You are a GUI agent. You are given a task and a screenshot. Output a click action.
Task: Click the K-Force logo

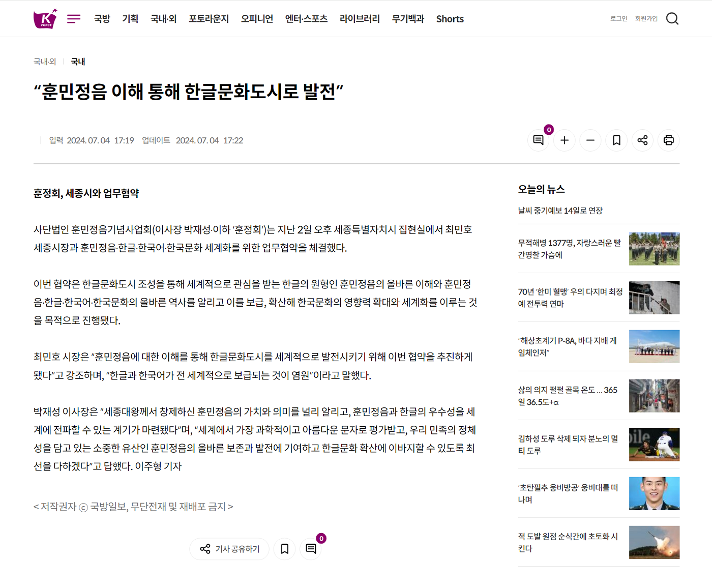(x=45, y=19)
